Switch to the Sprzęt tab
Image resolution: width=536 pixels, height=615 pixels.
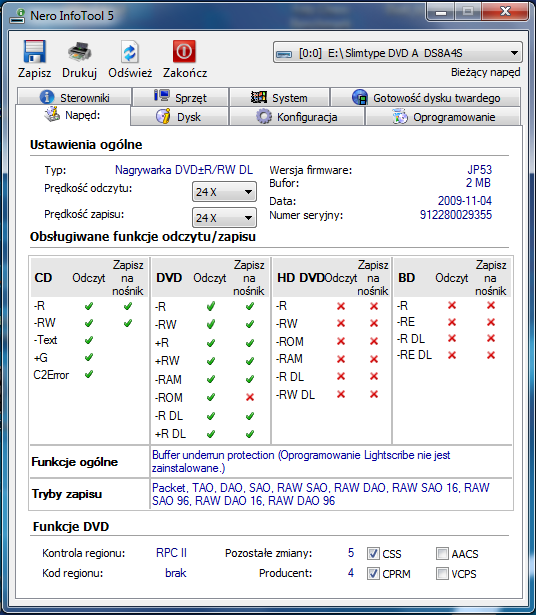coord(181,97)
